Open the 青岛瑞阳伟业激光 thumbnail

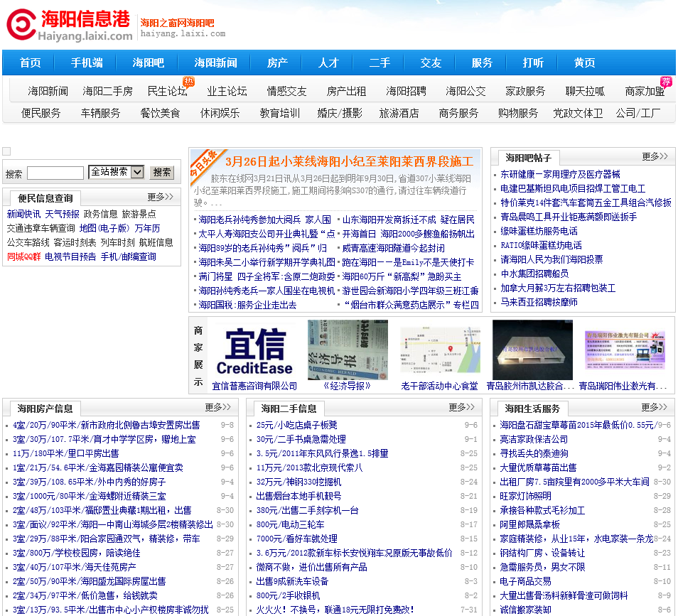pos(625,350)
